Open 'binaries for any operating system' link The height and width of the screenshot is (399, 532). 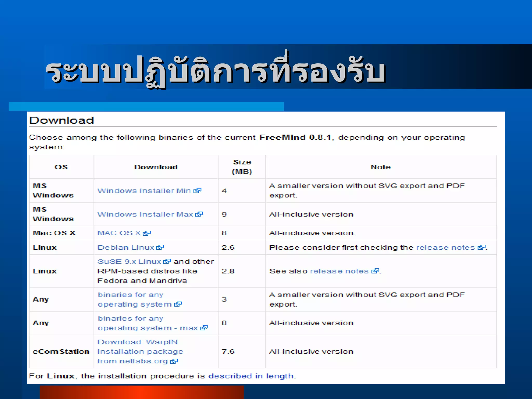134,304
